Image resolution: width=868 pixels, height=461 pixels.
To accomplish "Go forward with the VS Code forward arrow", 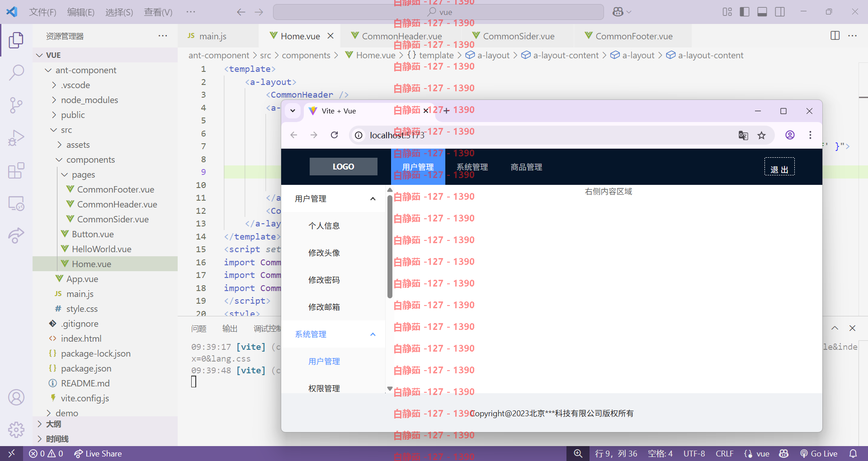I will (x=259, y=12).
